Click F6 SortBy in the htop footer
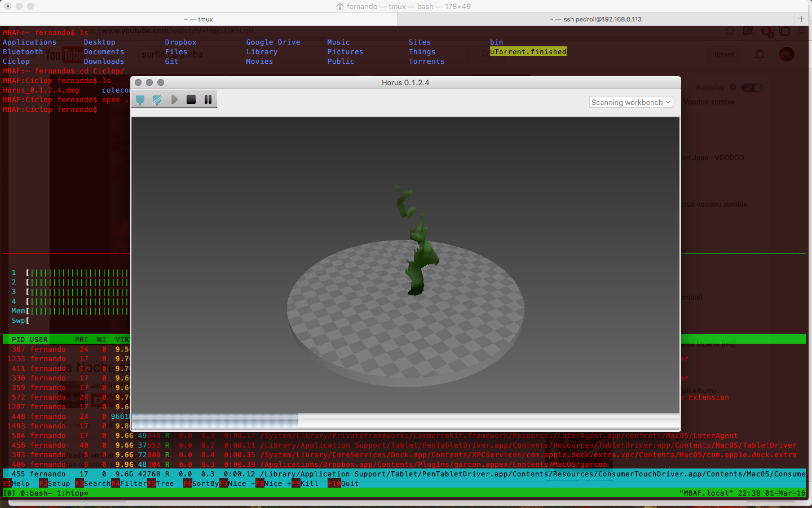 (201, 484)
